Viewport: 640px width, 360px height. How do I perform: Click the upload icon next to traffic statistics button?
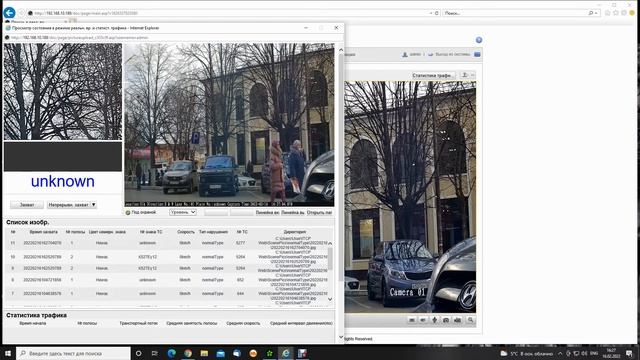coord(464,75)
